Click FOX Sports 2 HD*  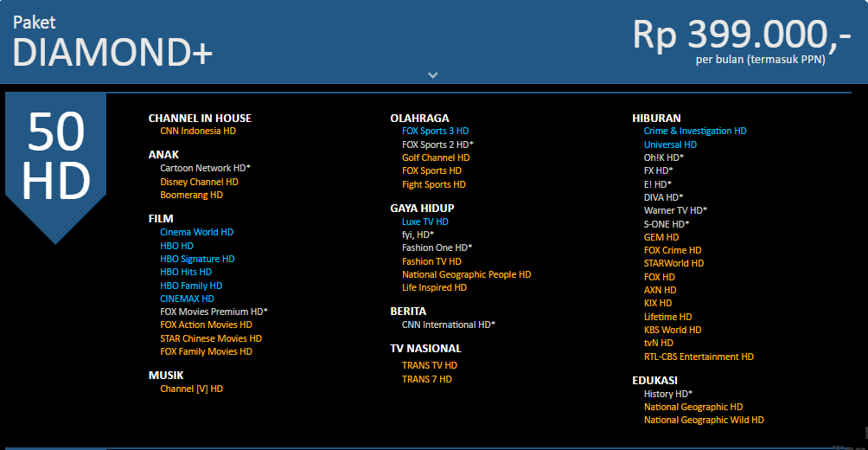click(437, 145)
